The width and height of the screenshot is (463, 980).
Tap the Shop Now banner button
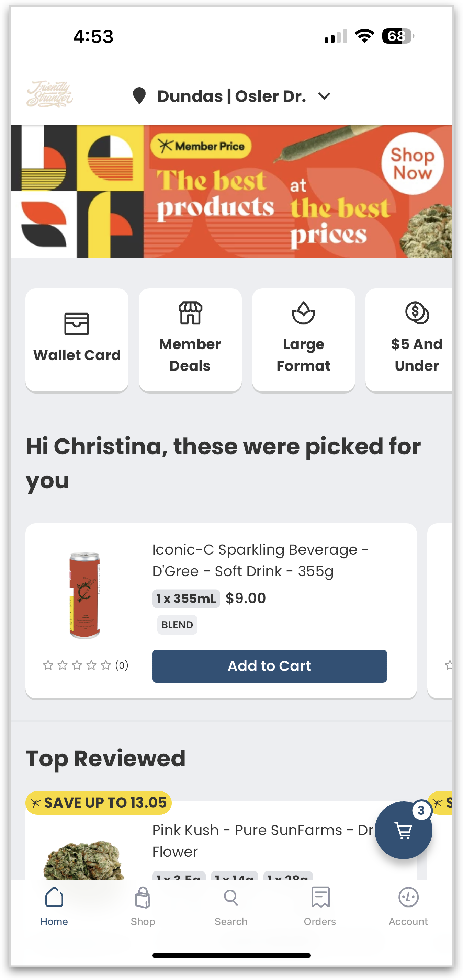point(413,163)
